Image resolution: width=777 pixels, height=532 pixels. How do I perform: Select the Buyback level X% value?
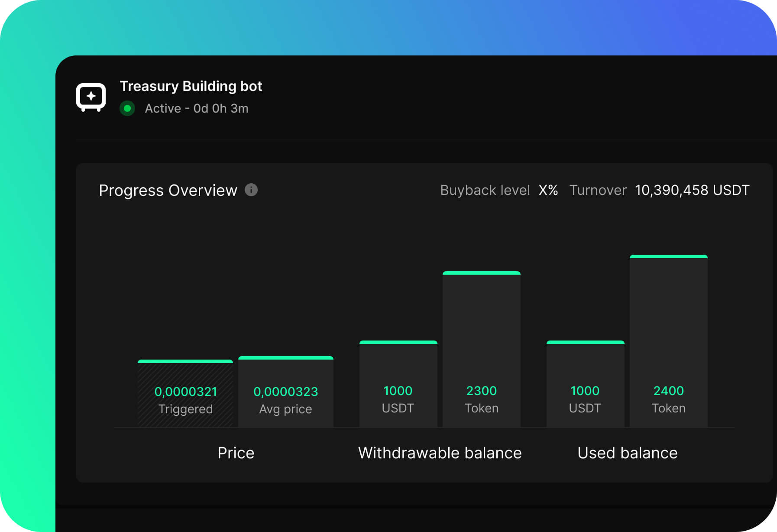coord(548,190)
